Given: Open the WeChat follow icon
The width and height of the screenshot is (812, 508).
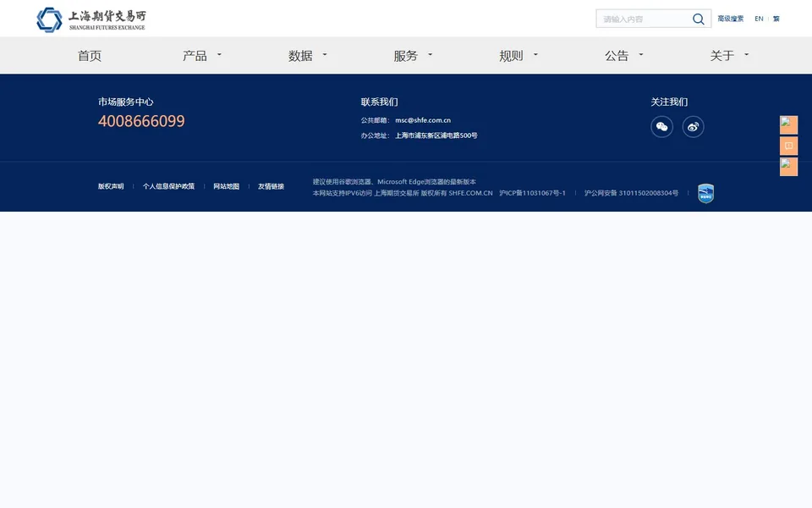Looking at the screenshot, I should (x=661, y=126).
